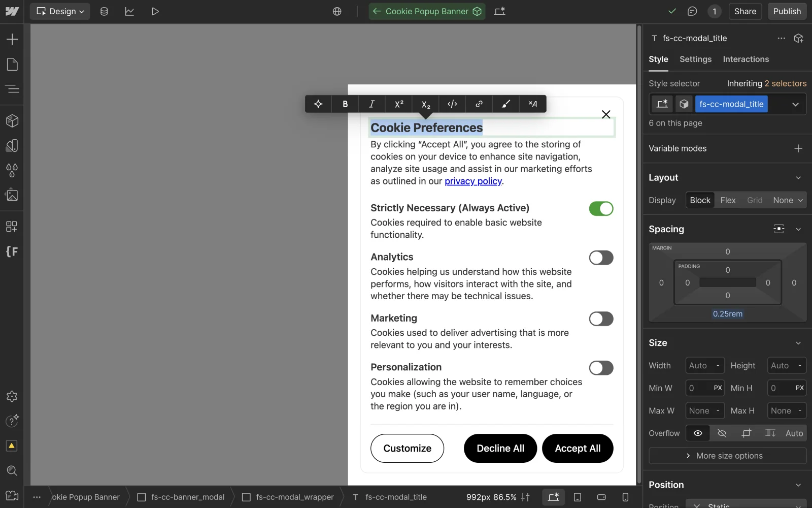The height and width of the screenshot is (508, 812).
Task: Enable the Personalization cookie switch
Action: tap(601, 368)
